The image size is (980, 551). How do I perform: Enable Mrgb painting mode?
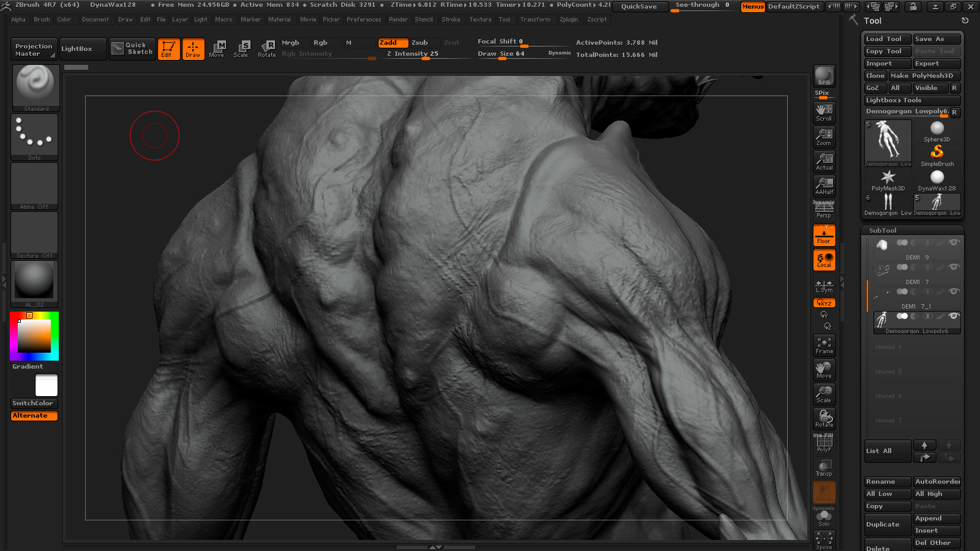[295, 43]
